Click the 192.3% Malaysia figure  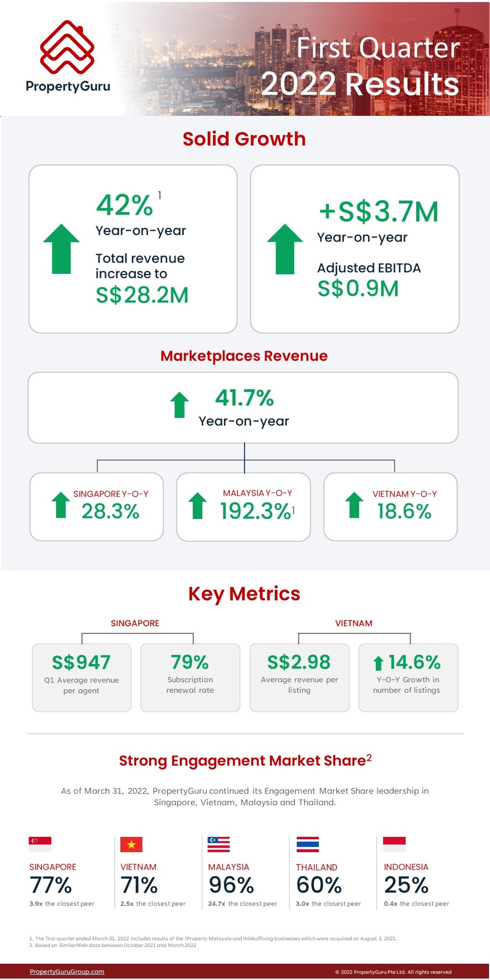coord(256,511)
